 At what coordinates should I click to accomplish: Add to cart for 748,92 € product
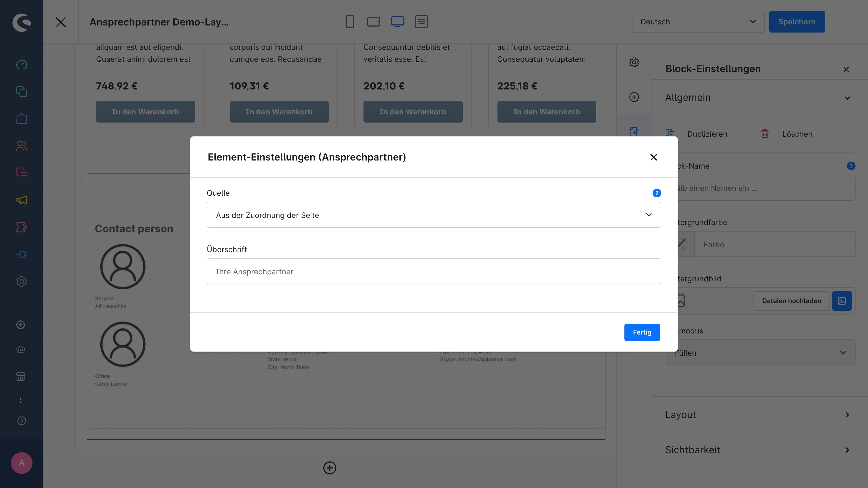pyautogui.click(x=145, y=112)
